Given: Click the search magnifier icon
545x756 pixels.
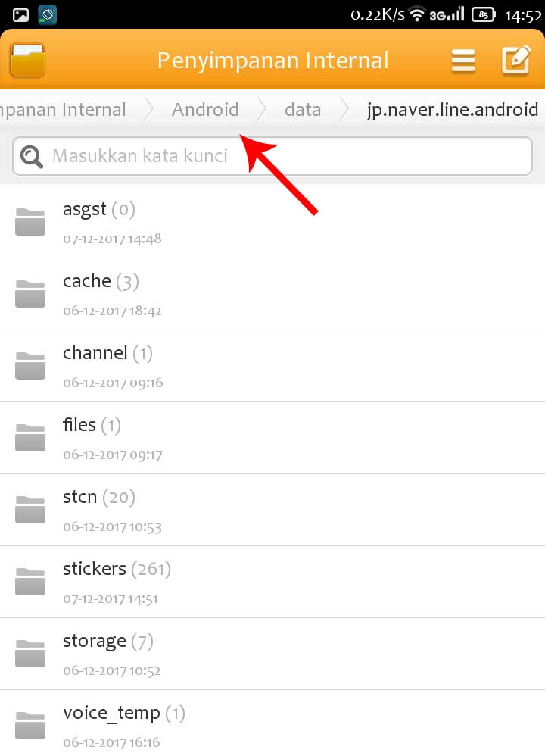Looking at the screenshot, I should click(32, 156).
